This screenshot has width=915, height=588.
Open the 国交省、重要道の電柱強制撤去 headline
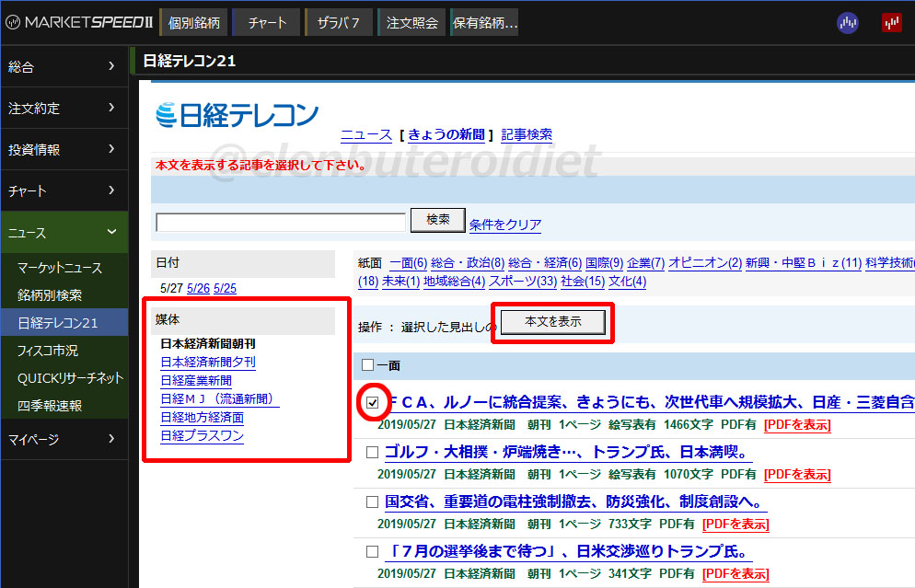coord(575,502)
